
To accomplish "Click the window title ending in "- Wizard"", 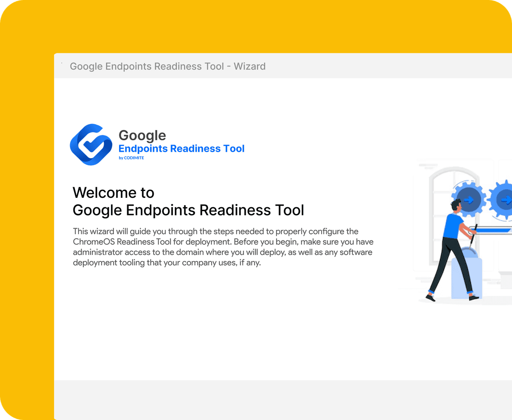I will (x=168, y=66).
